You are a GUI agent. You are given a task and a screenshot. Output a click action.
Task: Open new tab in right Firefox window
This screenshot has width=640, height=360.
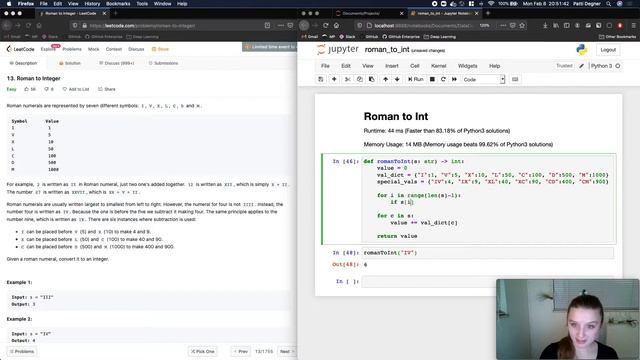pyautogui.click(x=488, y=13)
